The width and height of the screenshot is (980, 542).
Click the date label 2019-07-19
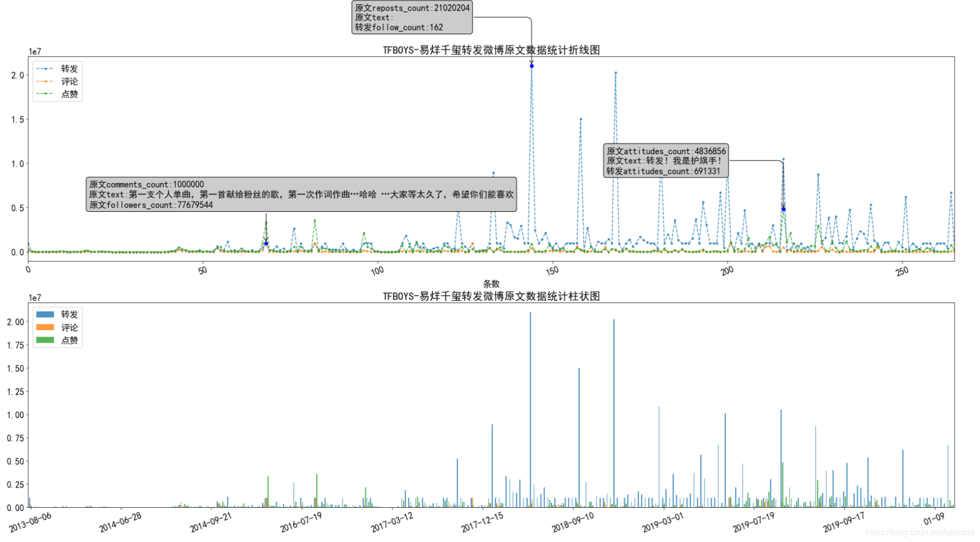[754, 522]
